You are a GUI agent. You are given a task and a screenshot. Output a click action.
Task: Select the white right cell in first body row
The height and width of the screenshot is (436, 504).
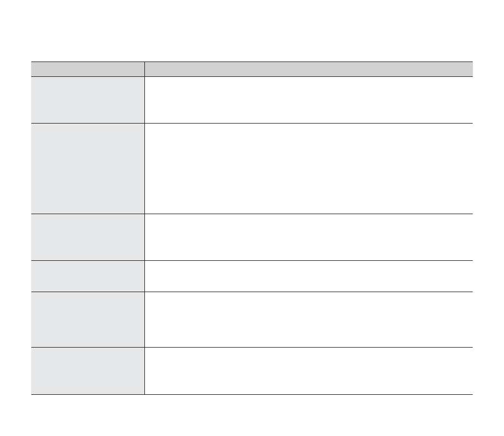click(308, 100)
